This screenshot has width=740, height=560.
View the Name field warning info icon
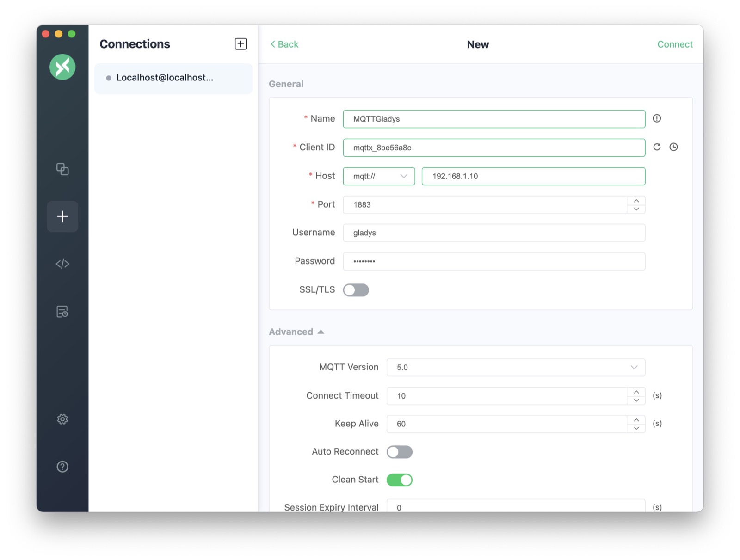point(656,118)
